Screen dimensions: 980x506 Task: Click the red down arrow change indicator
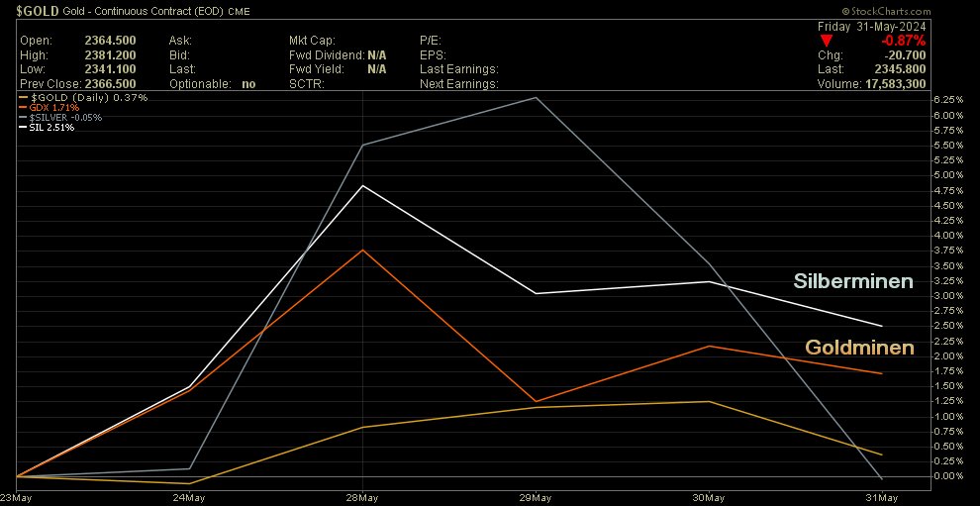click(829, 41)
